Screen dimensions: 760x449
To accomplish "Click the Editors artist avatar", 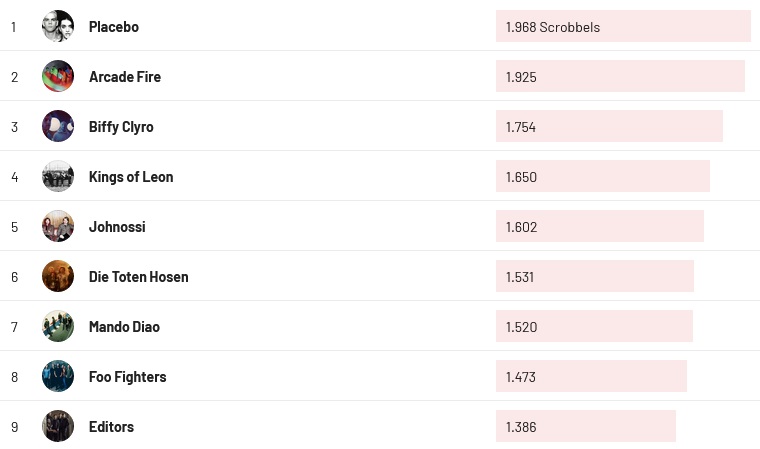I will click(58, 427).
